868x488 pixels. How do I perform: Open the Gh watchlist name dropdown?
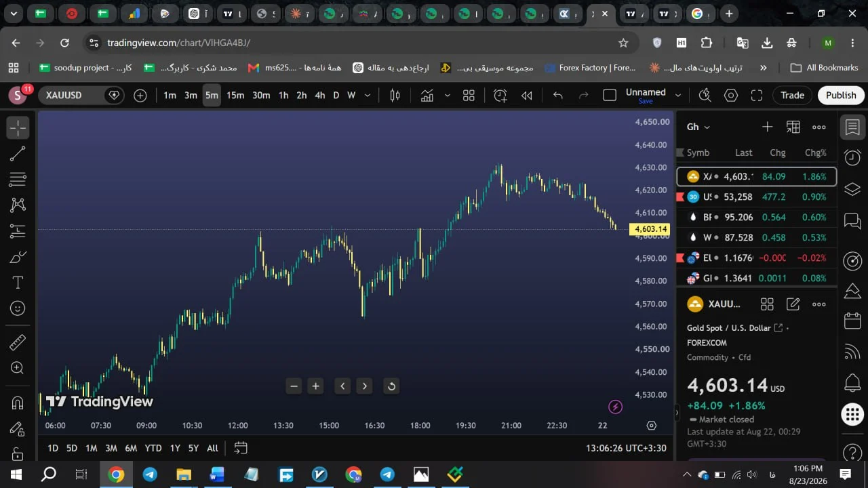tap(698, 127)
